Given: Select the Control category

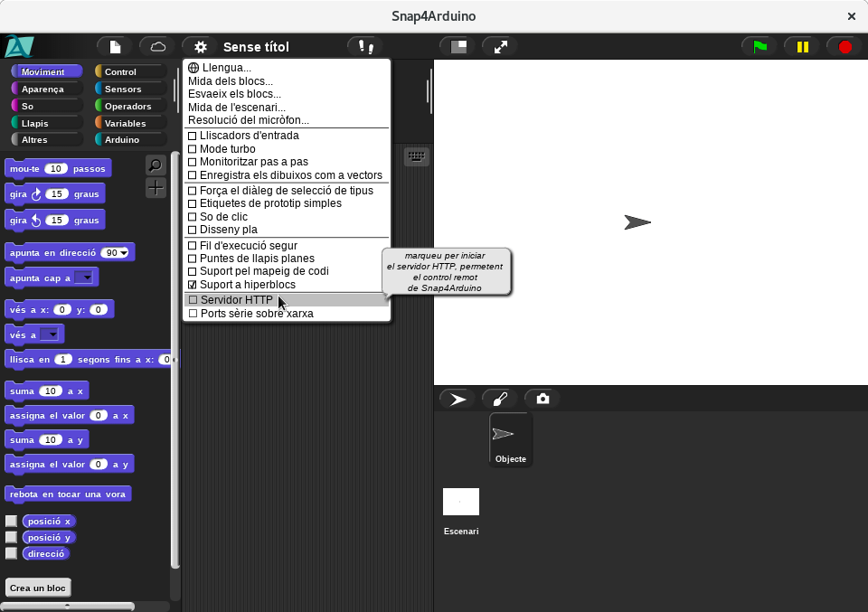Looking at the screenshot, I should pyautogui.click(x=130, y=72).
